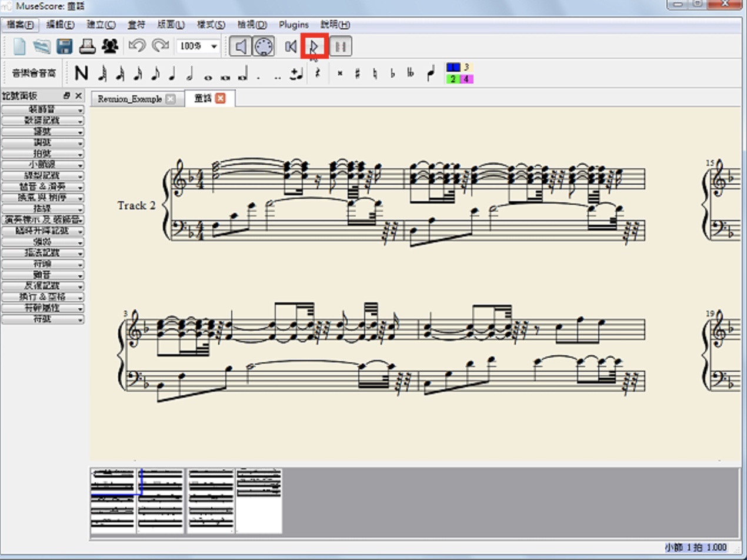Image resolution: width=747 pixels, height=560 pixels.
Task: Redo the last undone action
Action: [x=159, y=46]
